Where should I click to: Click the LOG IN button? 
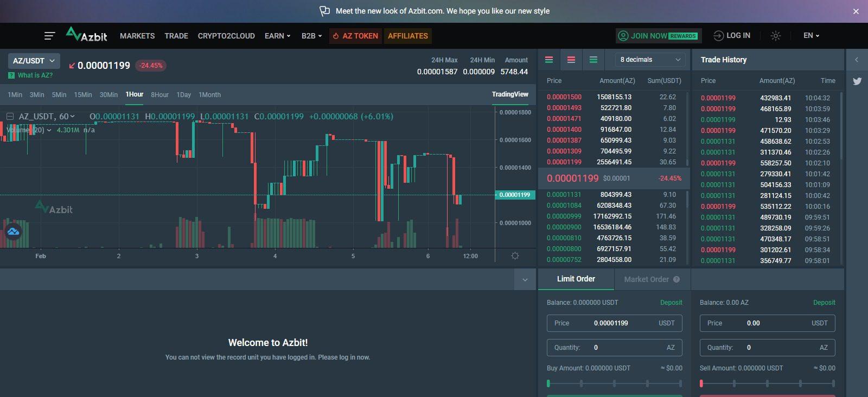click(x=732, y=35)
